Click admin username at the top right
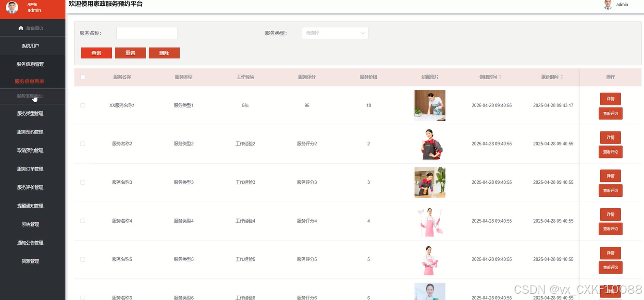The image size is (644, 300). point(622,4)
